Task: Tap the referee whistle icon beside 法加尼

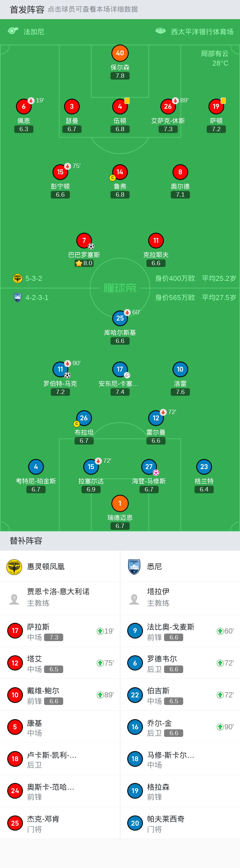Action: (x=13, y=31)
